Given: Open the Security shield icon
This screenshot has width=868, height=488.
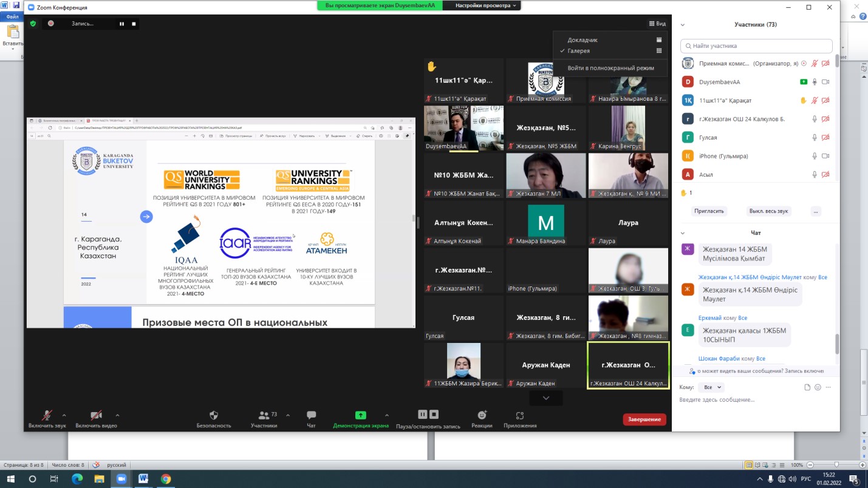Looking at the screenshot, I should pos(214,416).
